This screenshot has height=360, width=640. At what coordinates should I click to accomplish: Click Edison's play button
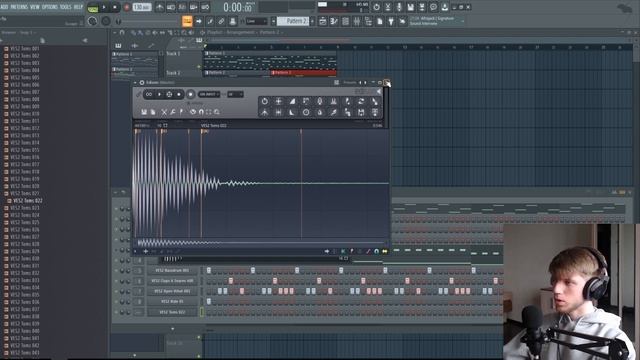click(x=159, y=94)
